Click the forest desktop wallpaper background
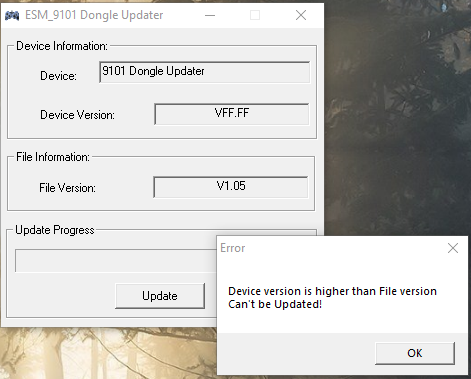This screenshot has height=379, width=471. 397,117
